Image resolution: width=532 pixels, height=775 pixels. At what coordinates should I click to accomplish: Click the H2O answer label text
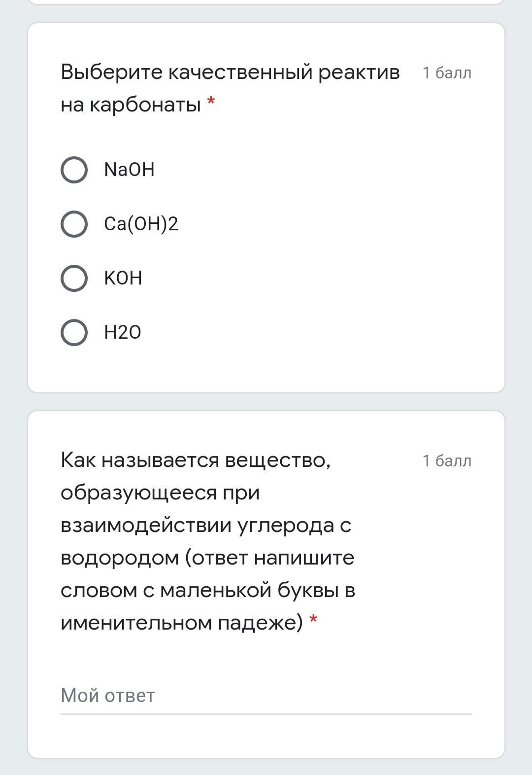pyautogui.click(x=123, y=333)
